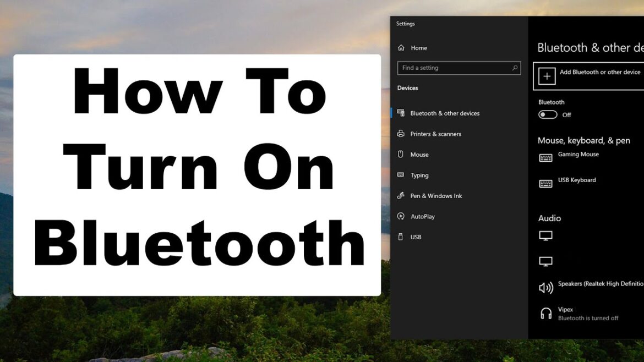
Task: Click the Speakers (Realtek) speaker icon
Action: tap(545, 287)
